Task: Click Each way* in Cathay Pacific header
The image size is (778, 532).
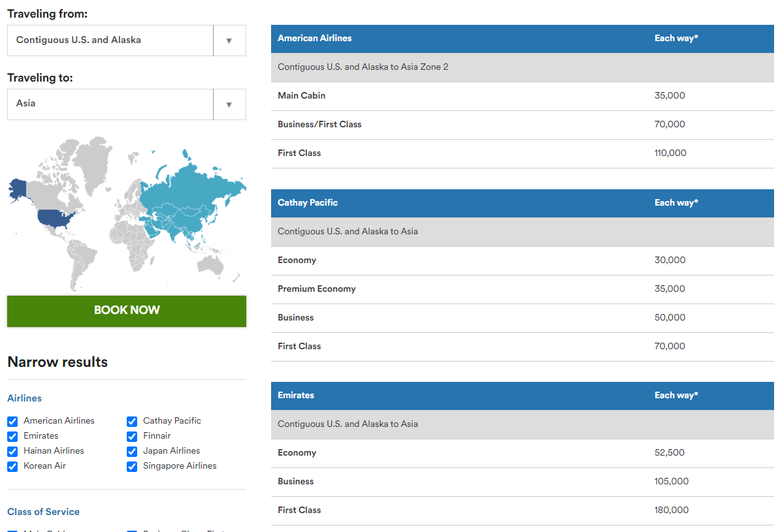Action: click(x=676, y=203)
